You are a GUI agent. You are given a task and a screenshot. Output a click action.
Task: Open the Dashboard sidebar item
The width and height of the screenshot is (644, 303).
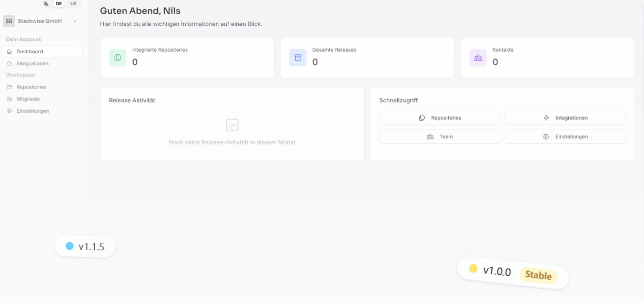pyautogui.click(x=42, y=52)
